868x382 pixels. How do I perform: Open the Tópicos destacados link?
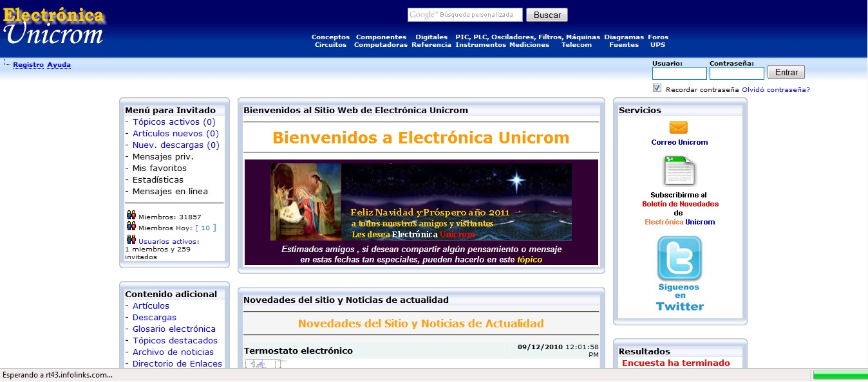tap(175, 341)
